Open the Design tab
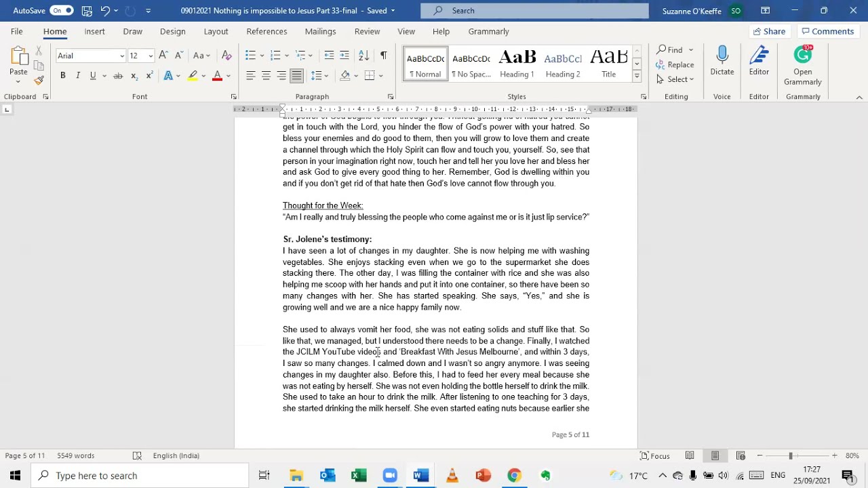 coord(172,31)
